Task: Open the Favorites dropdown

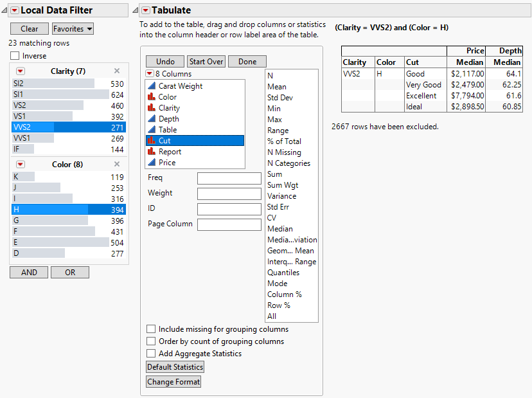Action: (73, 29)
